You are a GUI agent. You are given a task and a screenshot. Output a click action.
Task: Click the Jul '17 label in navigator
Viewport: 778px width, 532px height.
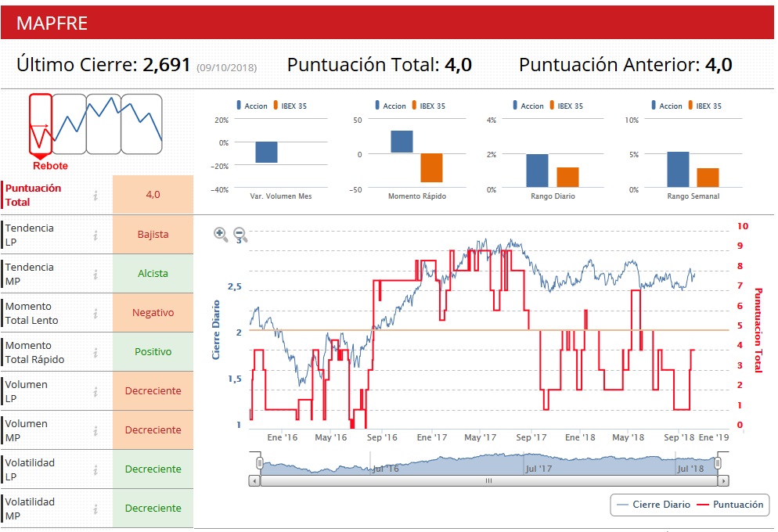[x=538, y=469]
